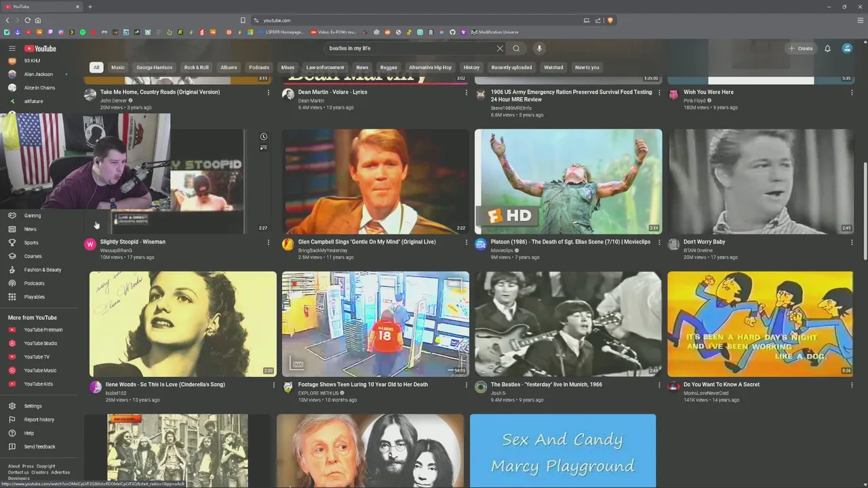
Task: Open options menu for Slightly Stoopid - Wiseman
Action: coord(269,243)
